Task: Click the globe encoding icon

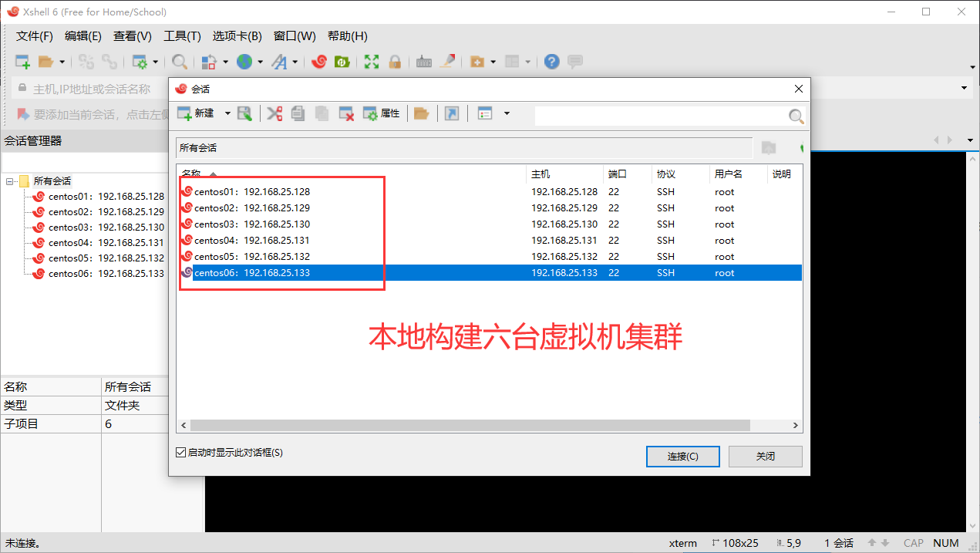Action: coord(244,62)
